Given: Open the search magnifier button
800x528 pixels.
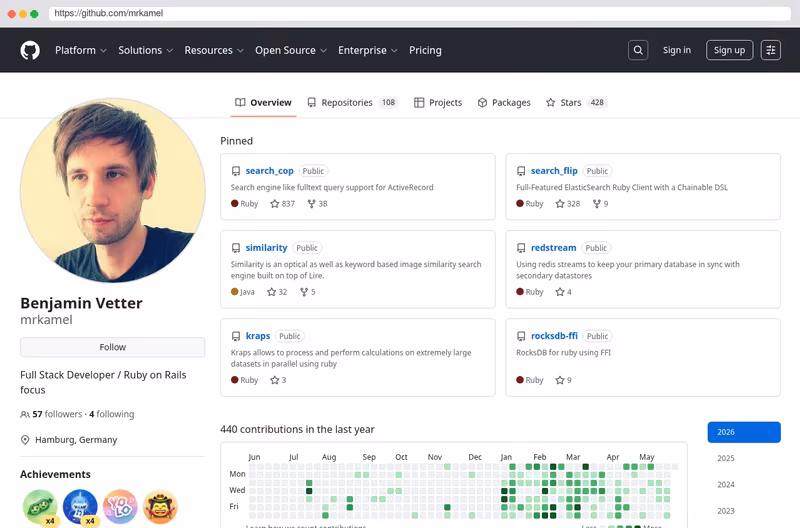Looking at the screenshot, I should tap(638, 50).
